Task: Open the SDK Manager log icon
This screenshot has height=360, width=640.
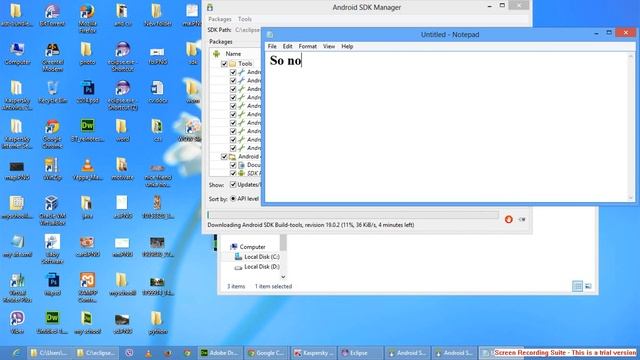Action: coord(522,219)
